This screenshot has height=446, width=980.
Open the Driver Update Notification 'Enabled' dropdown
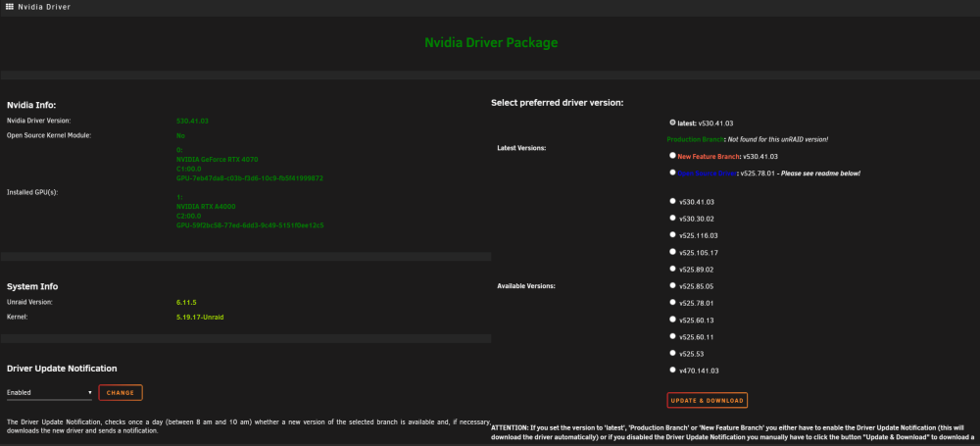click(x=49, y=393)
